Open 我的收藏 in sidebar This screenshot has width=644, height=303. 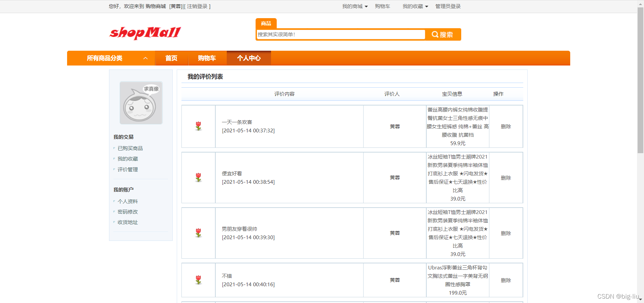coord(128,159)
